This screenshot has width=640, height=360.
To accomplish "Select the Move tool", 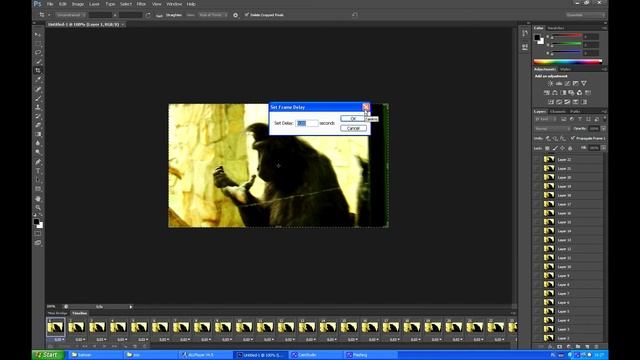I will click(x=38, y=35).
